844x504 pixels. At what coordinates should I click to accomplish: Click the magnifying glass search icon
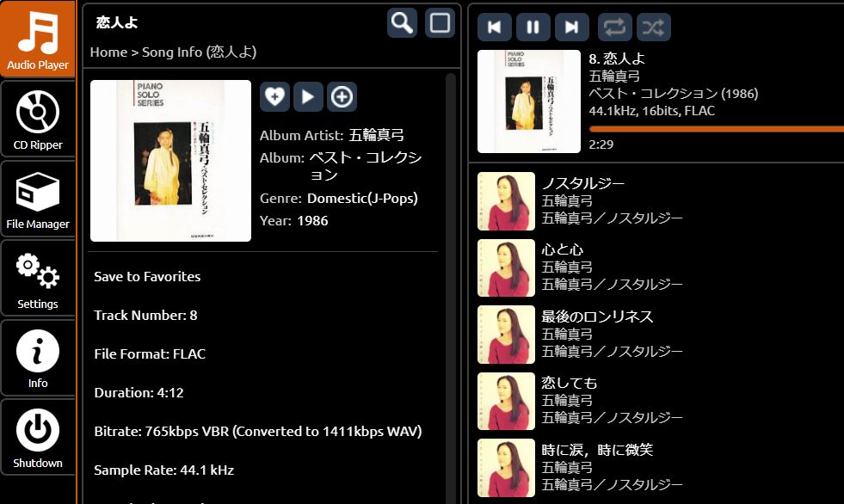402,22
